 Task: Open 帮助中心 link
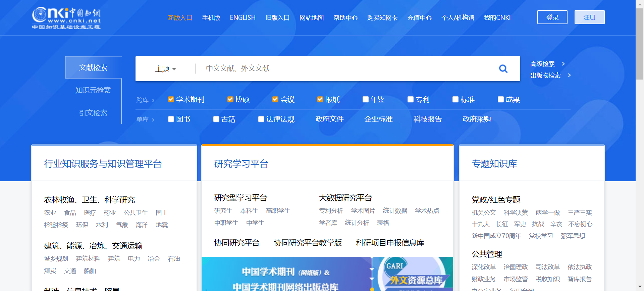pos(345,18)
